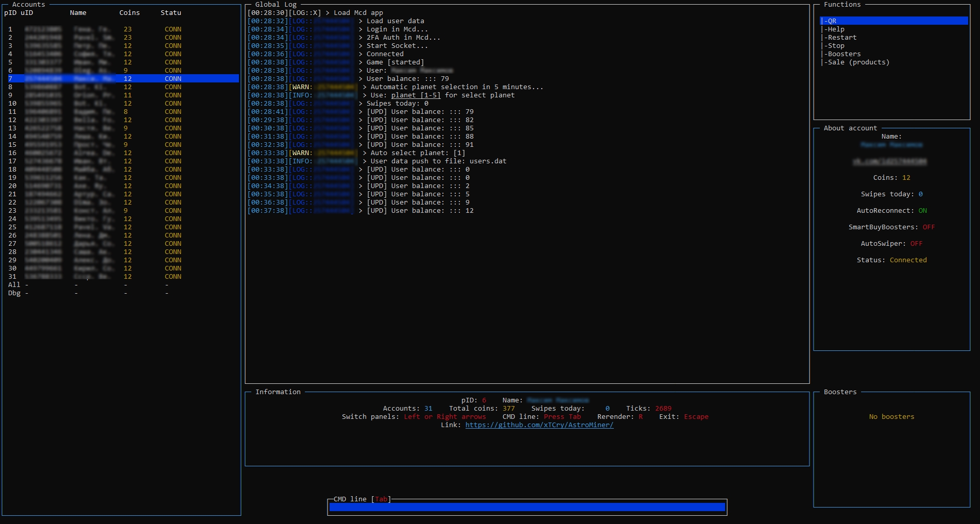Image resolution: width=980 pixels, height=524 pixels.
Task: Click the 00:37:38 balance 12 log line
Action: [x=360, y=211]
